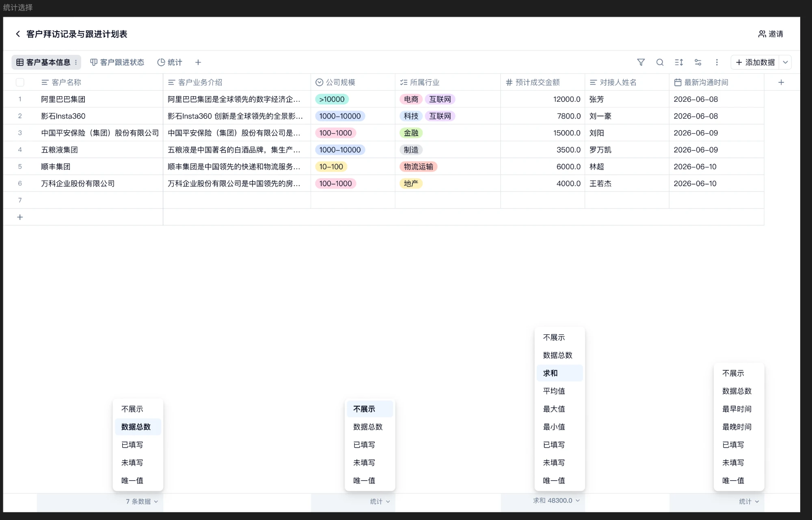Choose 未填写 in the date statistics menu
The height and width of the screenshot is (520, 812).
739,462
